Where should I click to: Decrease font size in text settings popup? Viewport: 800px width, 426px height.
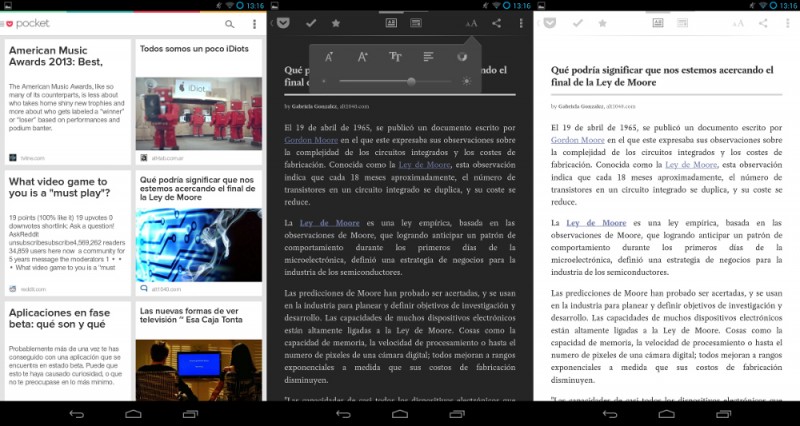(x=329, y=57)
